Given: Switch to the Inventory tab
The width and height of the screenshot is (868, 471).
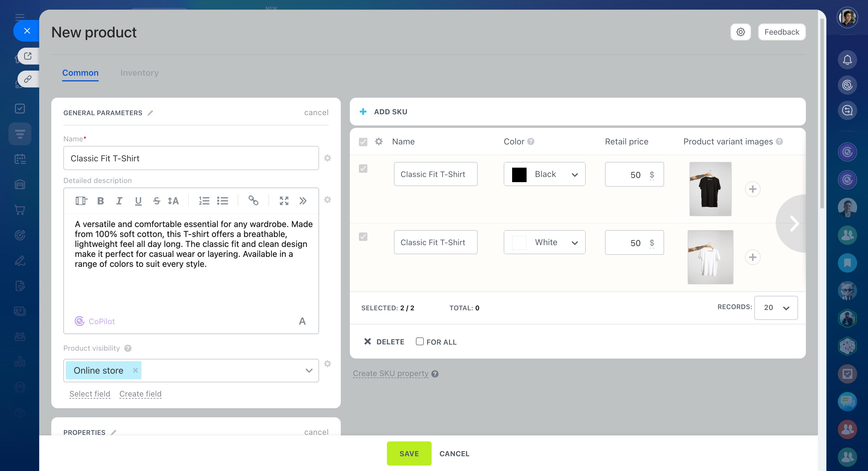Looking at the screenshot, I should point(139,73).
